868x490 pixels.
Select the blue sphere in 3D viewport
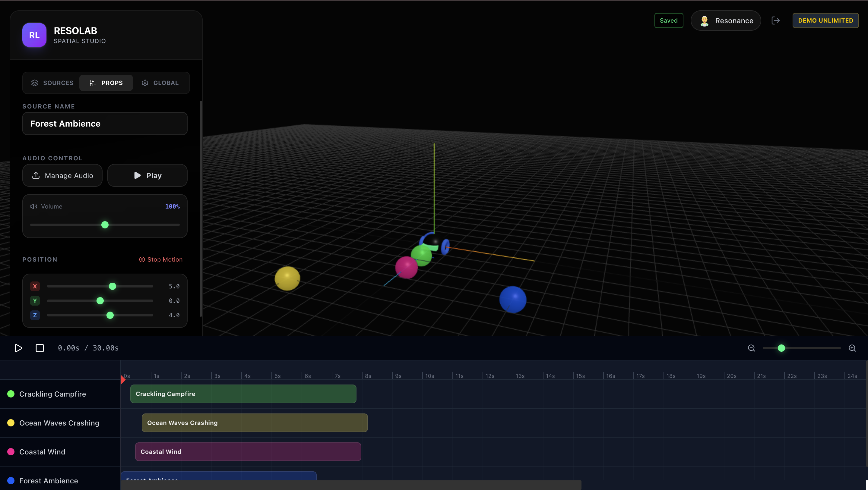click(x=512, y=299)
